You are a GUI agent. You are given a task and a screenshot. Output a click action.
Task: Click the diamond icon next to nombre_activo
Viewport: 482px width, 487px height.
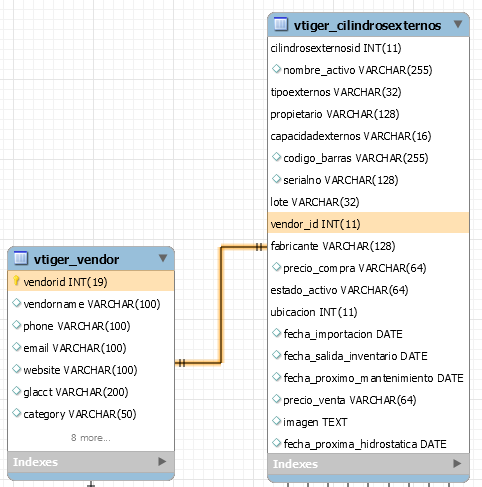click(x=276, y=69)
